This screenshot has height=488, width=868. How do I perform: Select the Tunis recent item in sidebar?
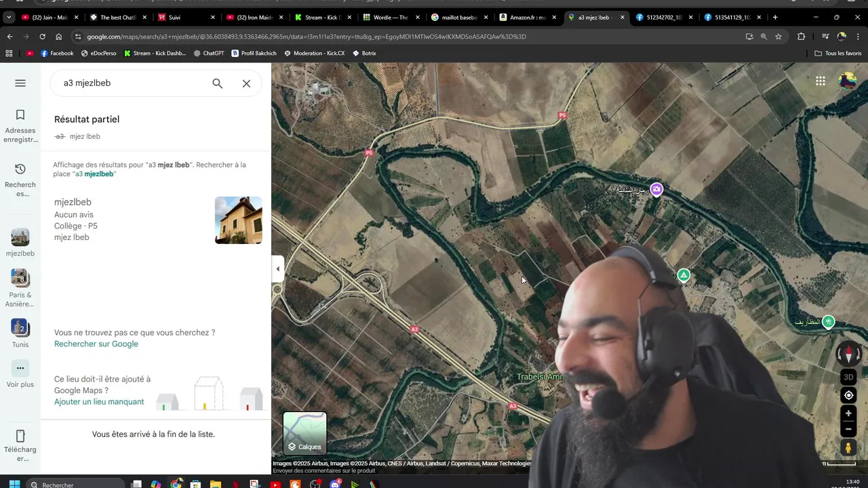point(20,334)
